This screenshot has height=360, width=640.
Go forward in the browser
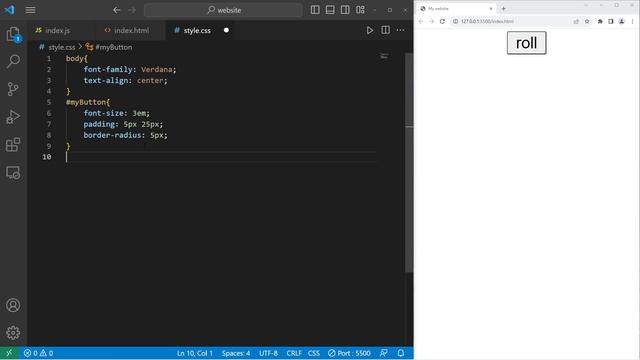pos(431,21)
